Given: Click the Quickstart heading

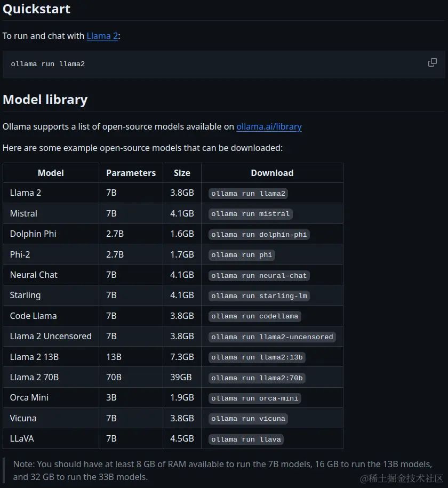Looking at the screenshot, I should click(x=36, y=9).
